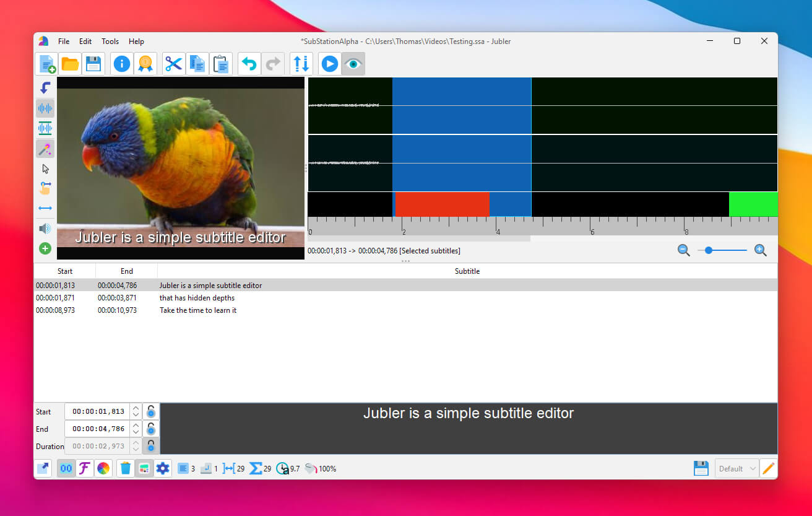Select the hand move tool
Screen dimensions: 812x516
45,188
